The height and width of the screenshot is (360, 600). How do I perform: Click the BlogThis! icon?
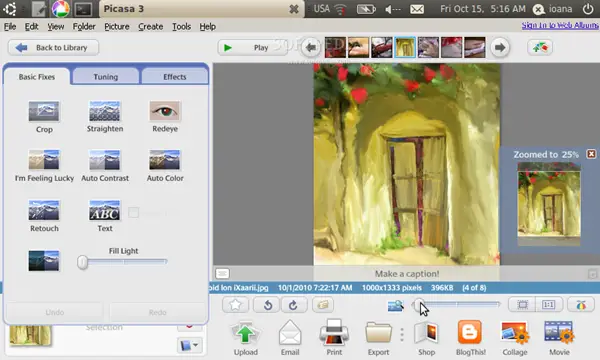[x=470, y=332]
